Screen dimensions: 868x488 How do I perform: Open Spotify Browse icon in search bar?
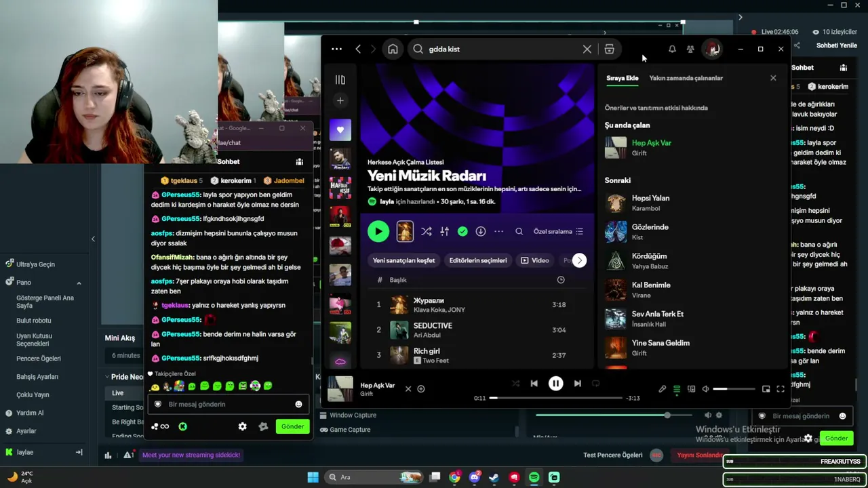(x=609, y=49)
